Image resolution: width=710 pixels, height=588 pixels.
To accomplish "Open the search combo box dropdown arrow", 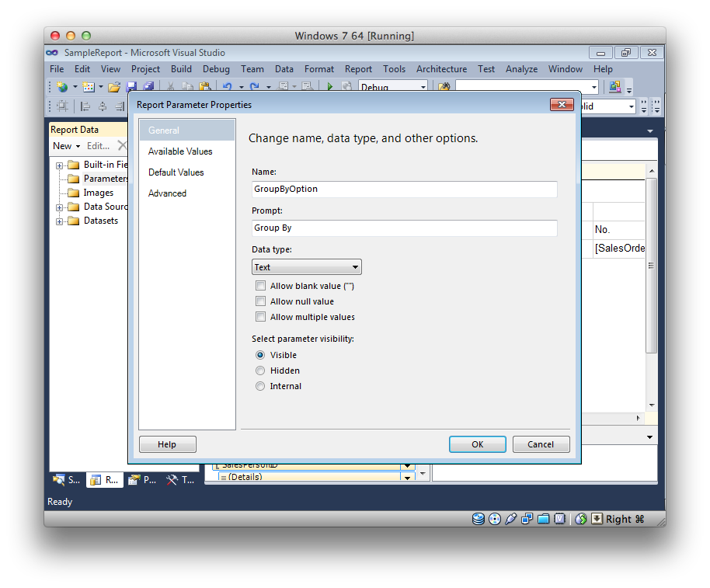I will coord(594,86).
